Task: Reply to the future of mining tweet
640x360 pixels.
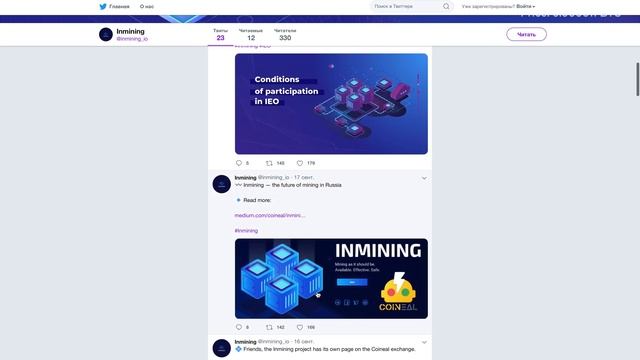Action: [x=239, y=327]
